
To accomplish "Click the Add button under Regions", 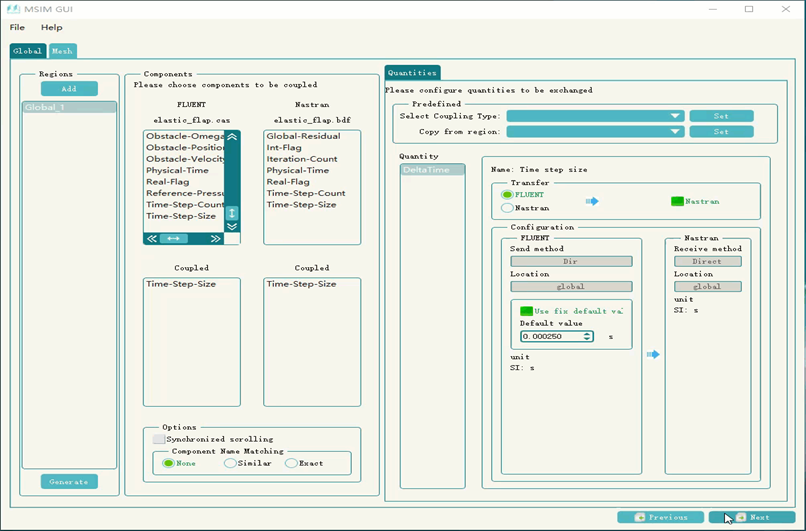I will click(69, 89).
